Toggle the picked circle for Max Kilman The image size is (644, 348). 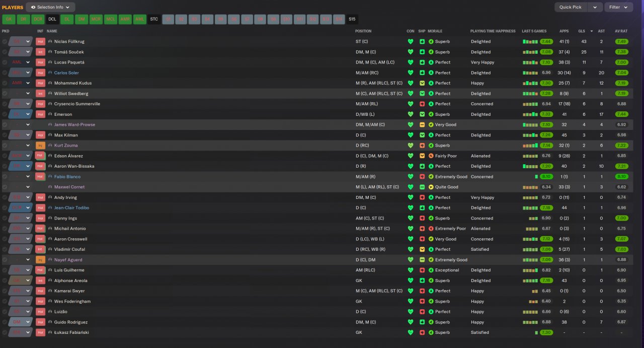(5, 135)
